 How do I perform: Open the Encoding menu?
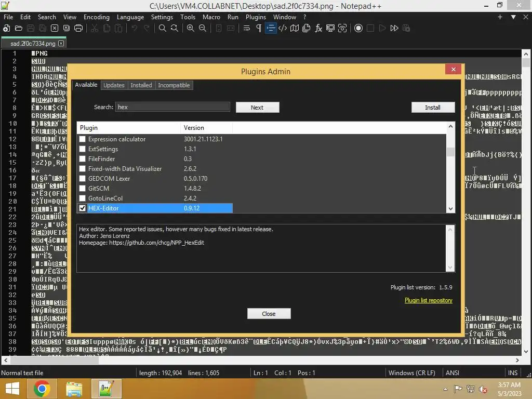pyautogui.click(x=96, y=17)
